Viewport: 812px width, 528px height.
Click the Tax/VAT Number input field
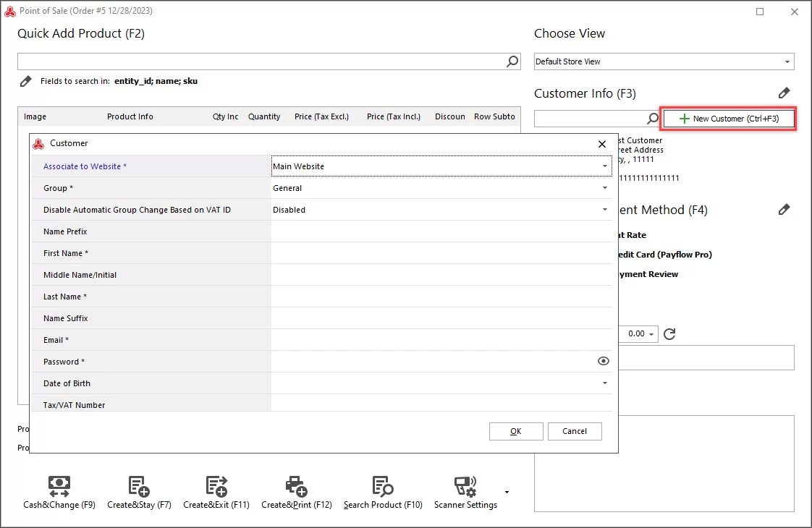click(441, 404)
